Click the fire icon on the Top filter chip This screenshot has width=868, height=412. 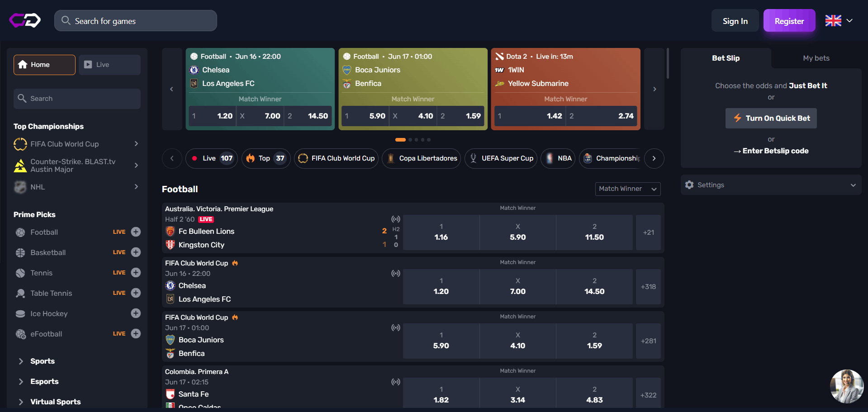[251, 158]
